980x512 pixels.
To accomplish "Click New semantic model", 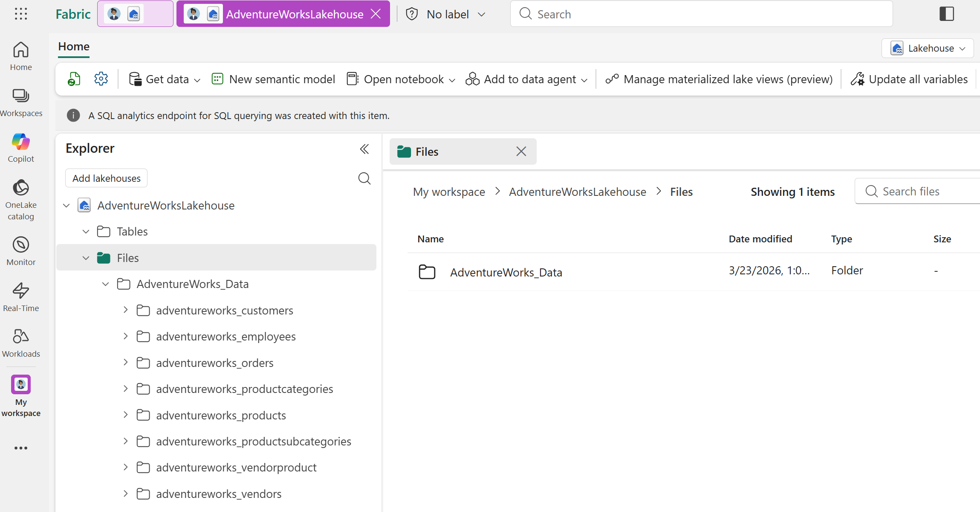I will 273,79.
